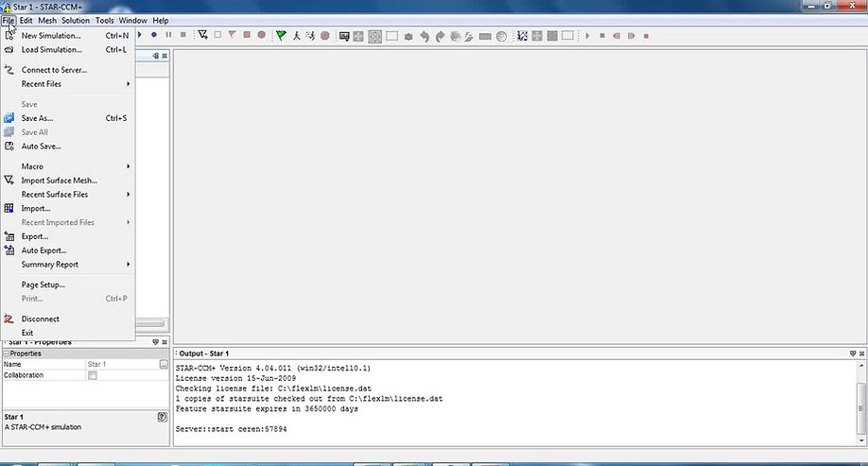Expand the Recent Files submenu
Screen dimensions: 868x466
tap(68, 84)
